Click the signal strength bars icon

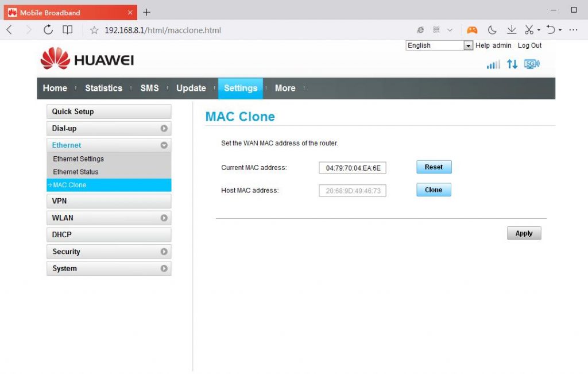(493, 64)
